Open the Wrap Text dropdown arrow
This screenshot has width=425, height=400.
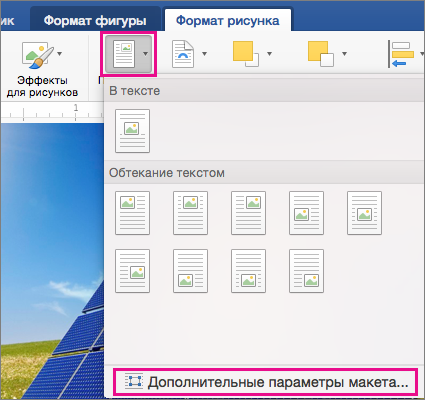145,54
